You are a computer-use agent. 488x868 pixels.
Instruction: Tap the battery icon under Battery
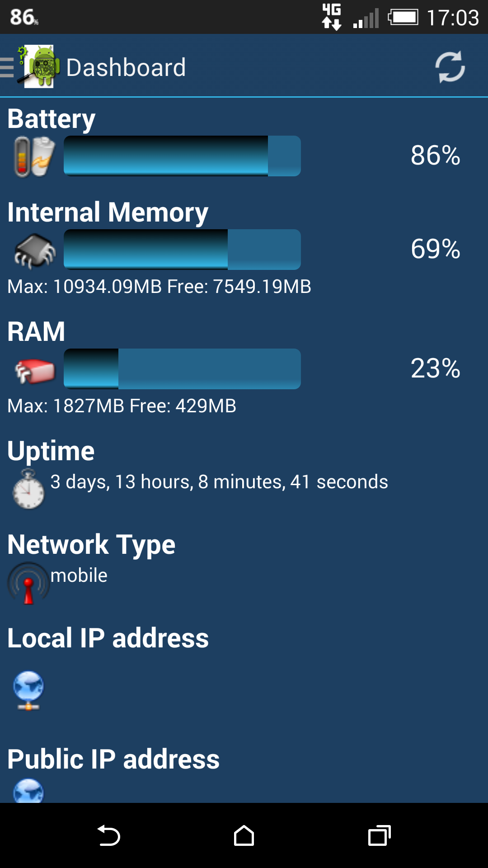(34, 157)
